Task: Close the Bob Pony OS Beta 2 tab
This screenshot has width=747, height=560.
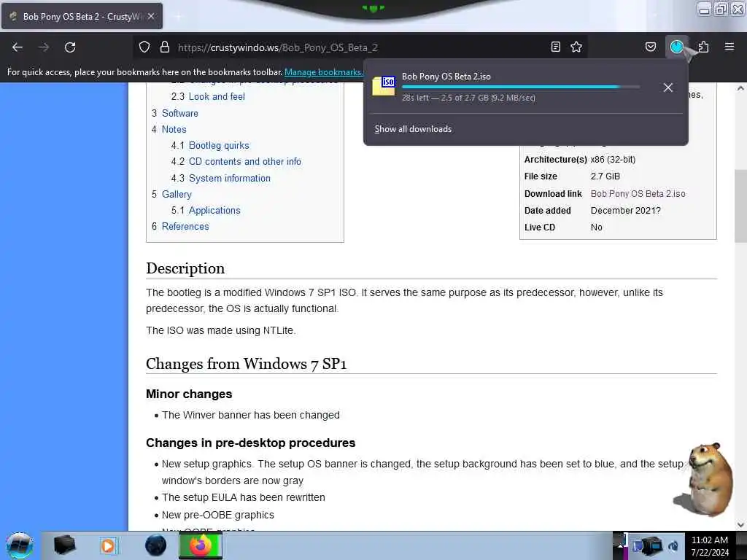Action: 151,16
